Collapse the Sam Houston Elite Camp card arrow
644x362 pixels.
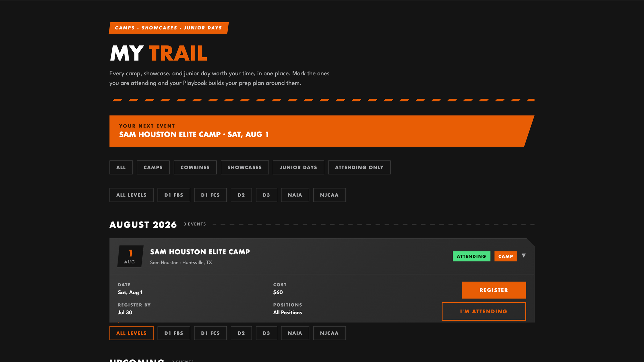click(524, 256)
